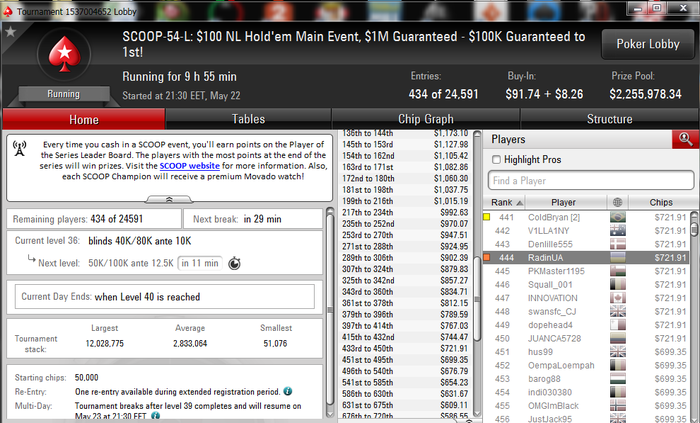Select player row Squall_001
This screenshot has height=423, width=700.
(586, 285)
